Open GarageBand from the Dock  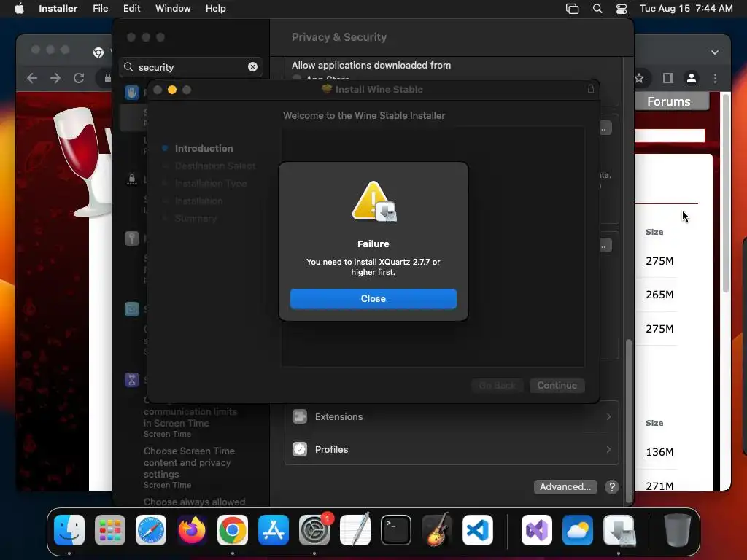(437, 530)
